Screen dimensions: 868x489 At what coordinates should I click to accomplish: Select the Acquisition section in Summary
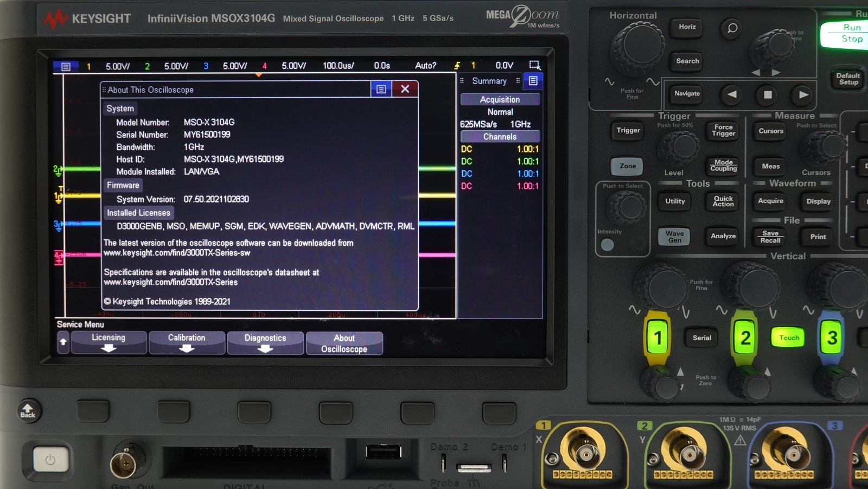point(500,99)
